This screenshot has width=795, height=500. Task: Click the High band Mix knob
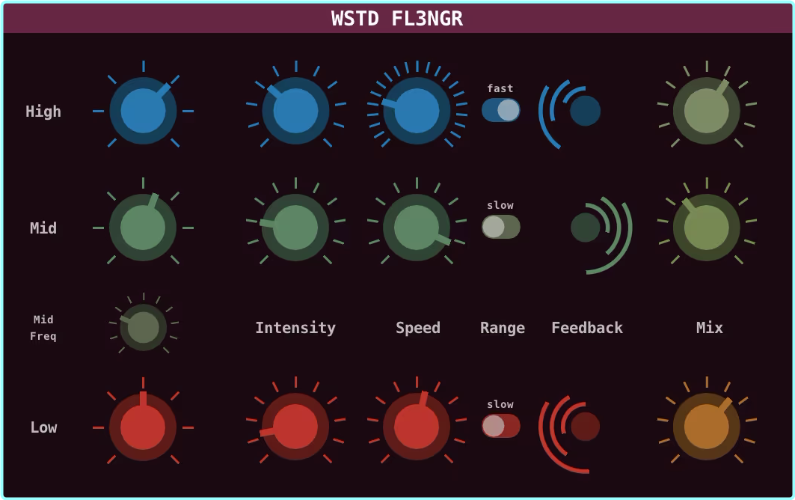click(707, 111)
